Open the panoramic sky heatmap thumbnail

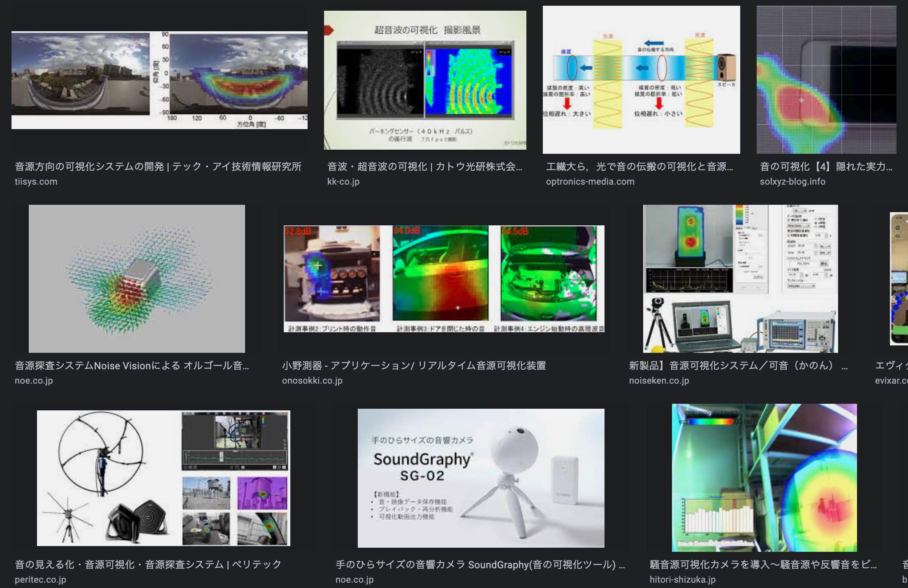point(159,80)
